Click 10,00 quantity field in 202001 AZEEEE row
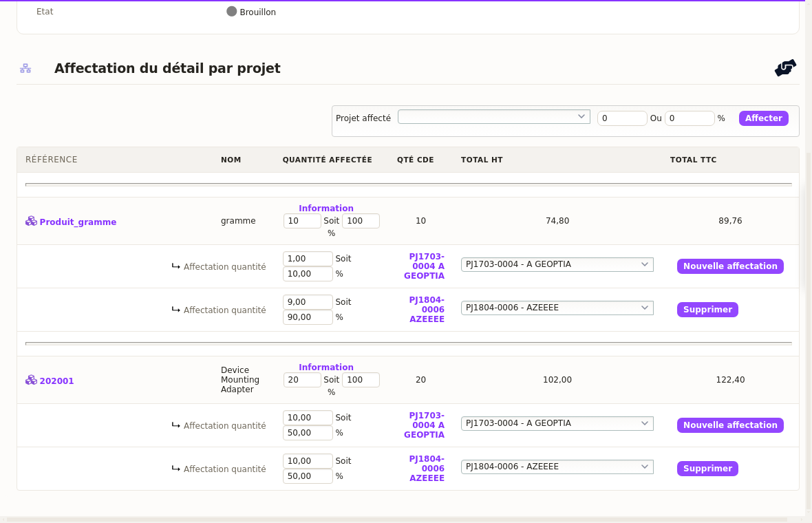The width and height of the screenshot is (812, 523). (x=308, y=461)
